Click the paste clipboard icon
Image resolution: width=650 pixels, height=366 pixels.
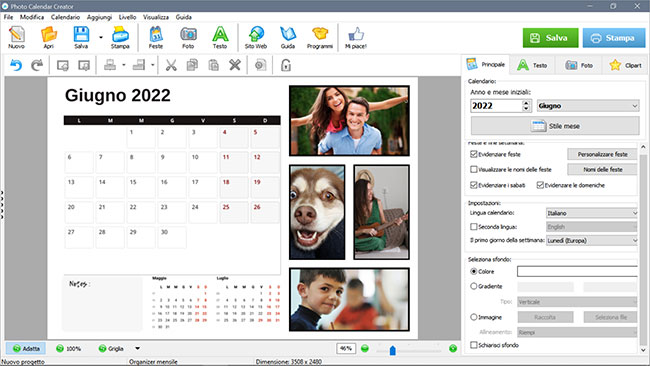pyautogui.click(x=213, y=65)
